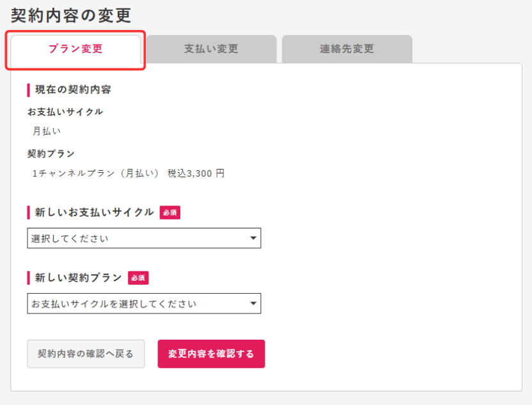Click the 必須 badge beside 新しいお支払いサイクル
This screenshot has height=405, width=532.
(170, 212)
